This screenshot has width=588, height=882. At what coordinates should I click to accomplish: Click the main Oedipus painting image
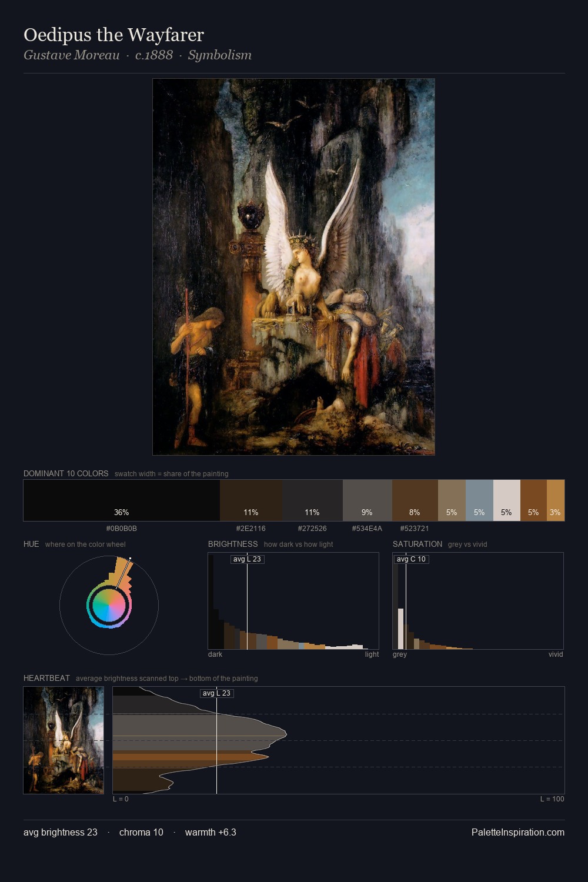pos(293,267)
